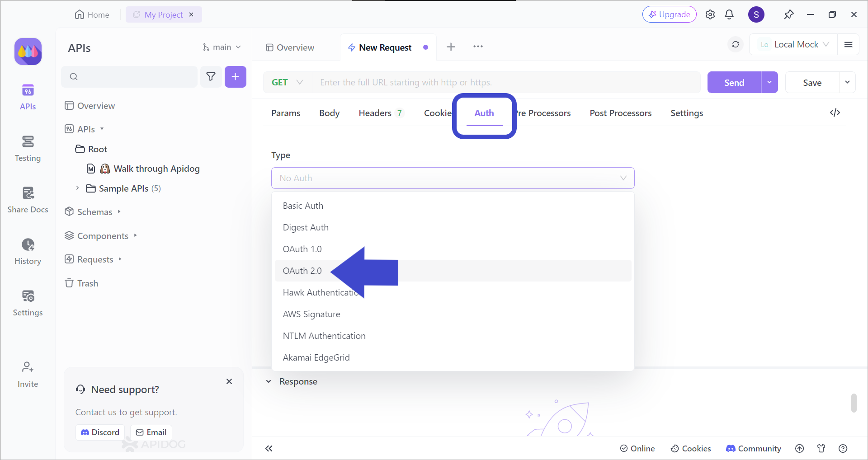Collapse the left panel with double chevron

coord(269,448)
